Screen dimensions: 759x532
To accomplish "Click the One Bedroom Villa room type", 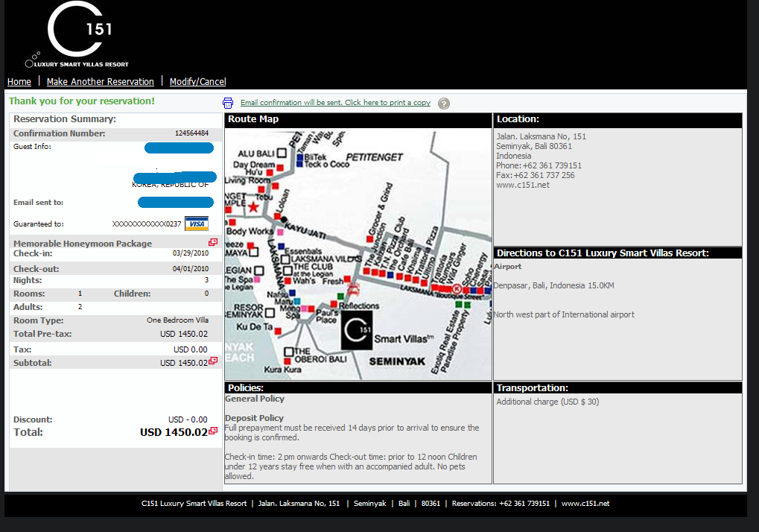I will [178, 320].
